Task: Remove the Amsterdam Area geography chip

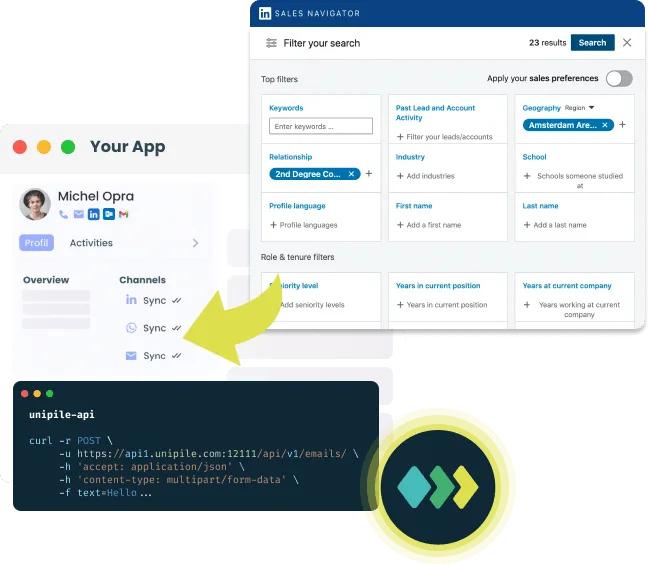Action: click(x=605, y=125)
